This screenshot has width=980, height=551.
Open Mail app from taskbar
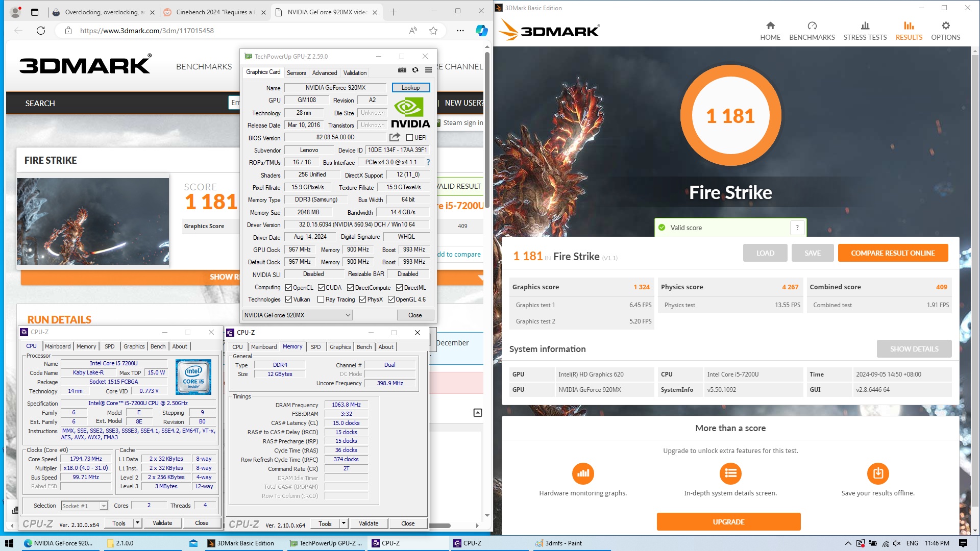click(193, 543)
